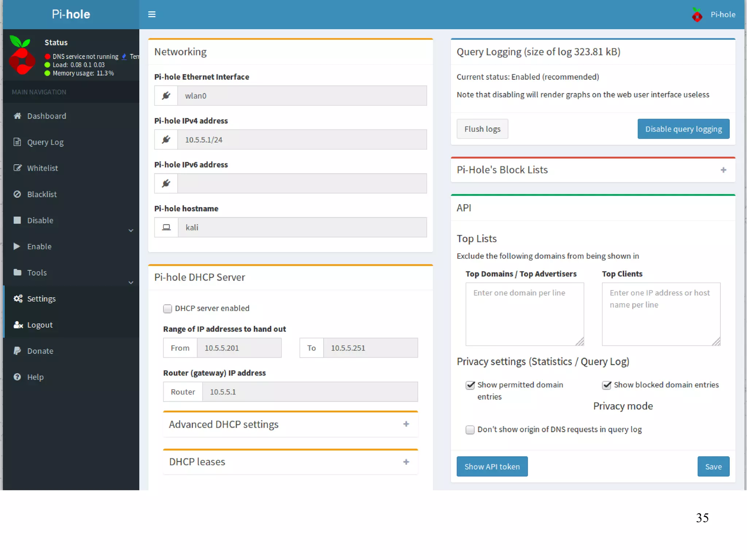Click the Whitelist edit icon
The width and height of the screenshot is (747, 560).
coord(17,168)
